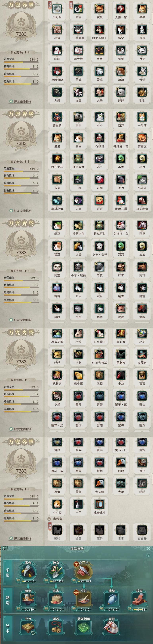Click the 装备拆解 equipment dismantle icon
153x644 pixels.
pos(83,628)
